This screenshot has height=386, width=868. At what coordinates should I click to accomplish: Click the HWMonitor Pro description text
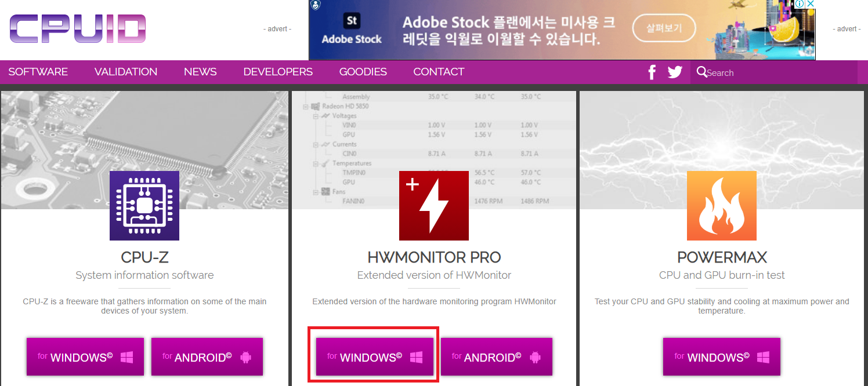[x=434, y=301]
